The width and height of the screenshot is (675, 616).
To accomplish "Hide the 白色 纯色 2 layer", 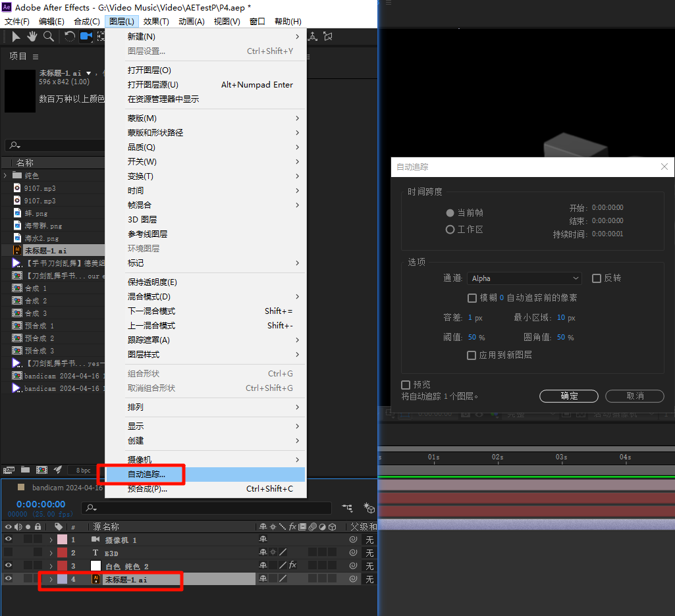I will [x=8, y=565].
